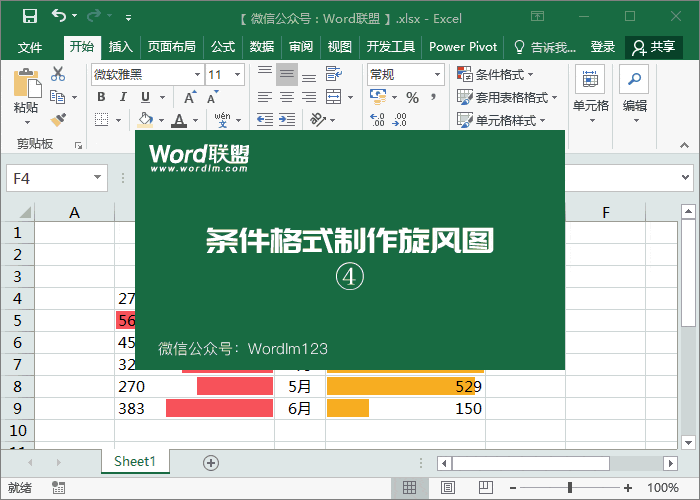Image resolution: width=700 pixels, height=500 pixels.
Task: Click the 告诉我 Tell Me box
Action: point(545,47)
